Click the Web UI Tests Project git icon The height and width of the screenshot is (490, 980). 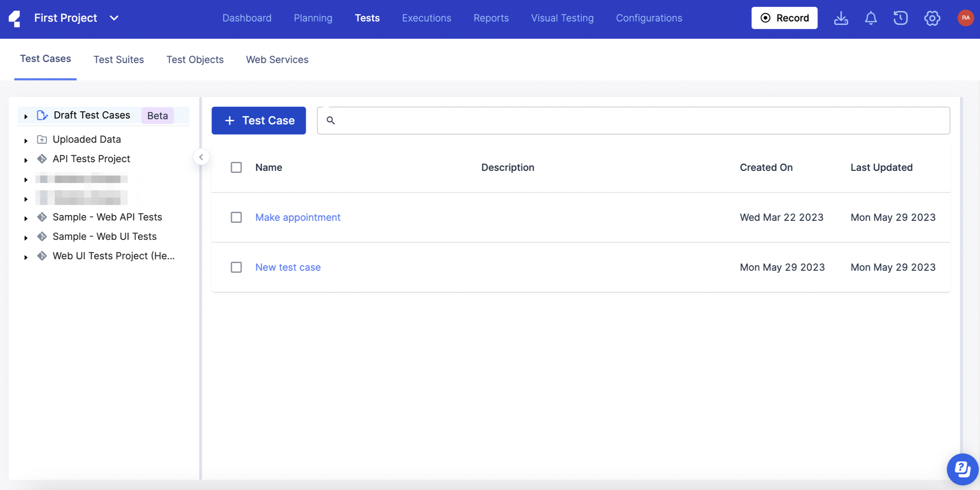(x=42, y=256)
